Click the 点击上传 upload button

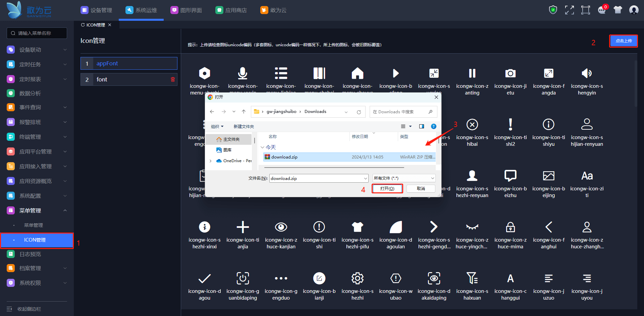[x=623, y=41]
